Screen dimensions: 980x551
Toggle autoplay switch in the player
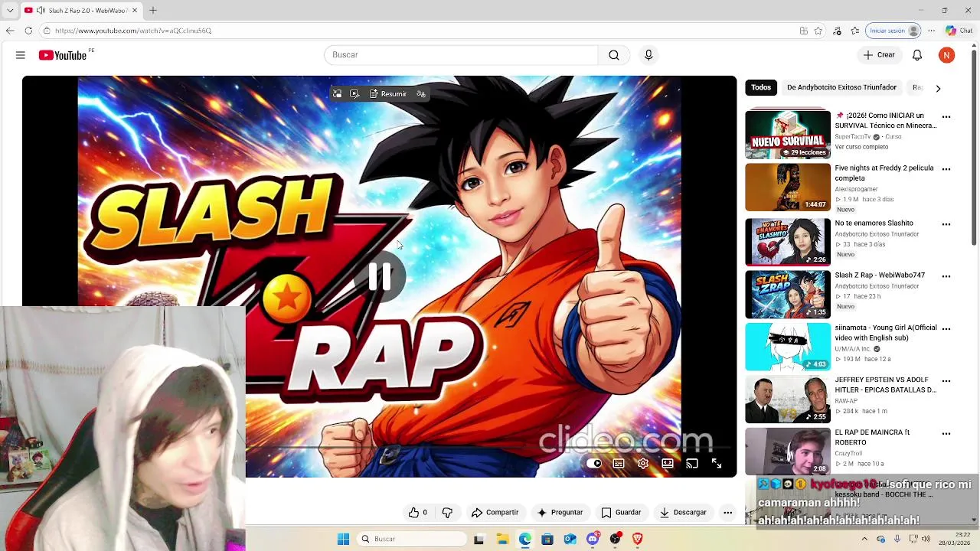coord(594,463)
